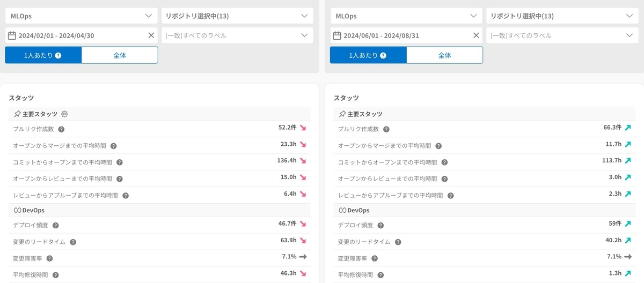Click help icon next to right オープンからマージまでの平均時間
Screen dimensions: 644x283
(438, 146)
